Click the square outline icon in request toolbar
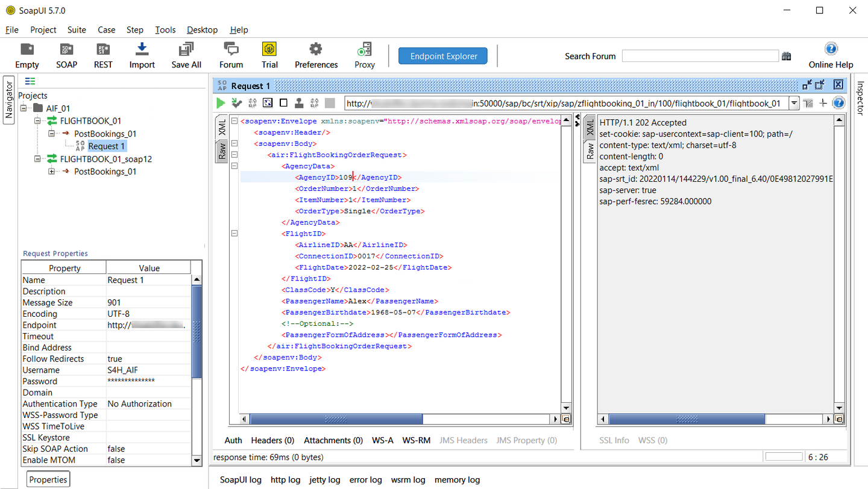This screenshot has width=868, height=489. click(x=283, y=103)
